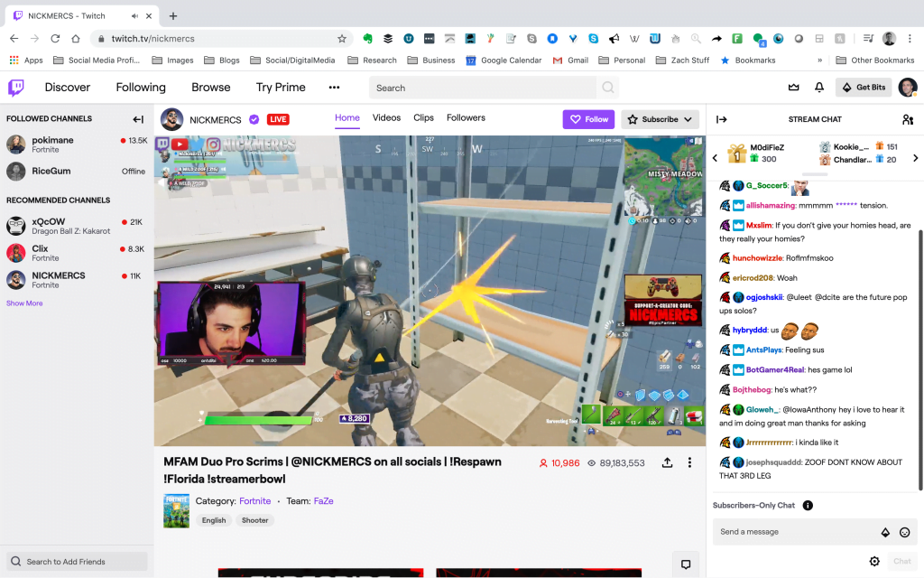Show previous gift leaderboard entry

pos(715,157)
